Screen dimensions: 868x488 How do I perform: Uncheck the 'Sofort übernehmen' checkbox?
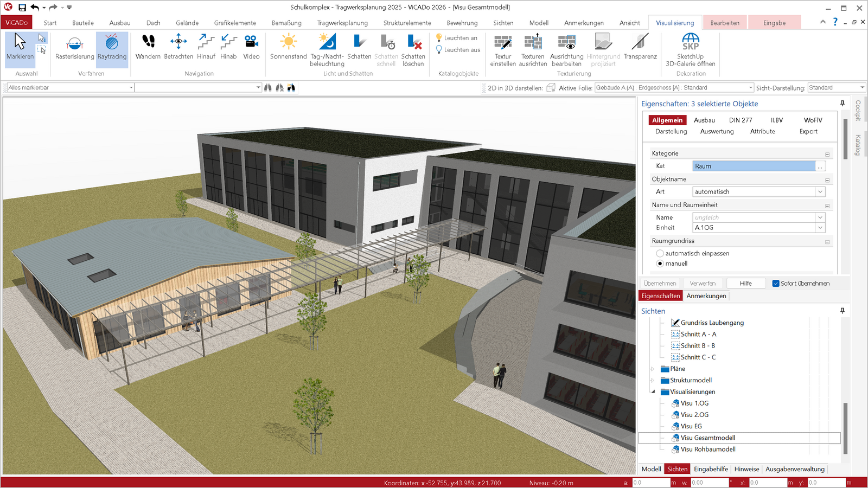coord(776,284)
